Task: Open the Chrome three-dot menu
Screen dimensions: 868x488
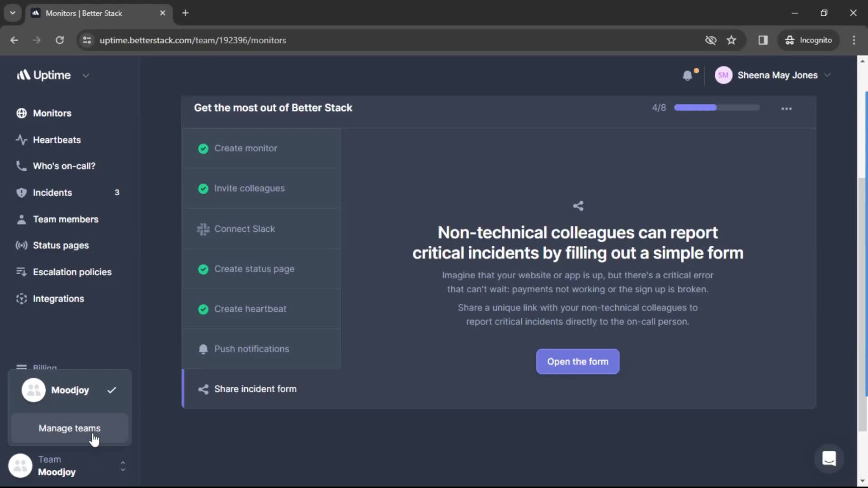Action: coord(854,40)
